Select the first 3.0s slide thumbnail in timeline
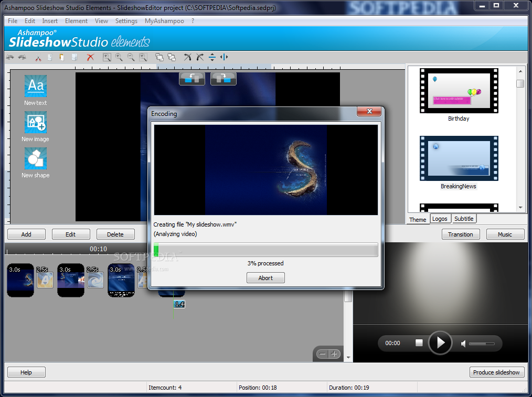The image size is (532, 397). pos(20,280)
